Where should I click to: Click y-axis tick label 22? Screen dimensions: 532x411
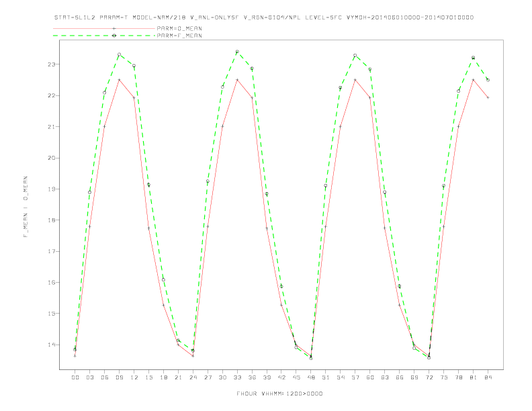pyautogui.click(x=52, y=95)
